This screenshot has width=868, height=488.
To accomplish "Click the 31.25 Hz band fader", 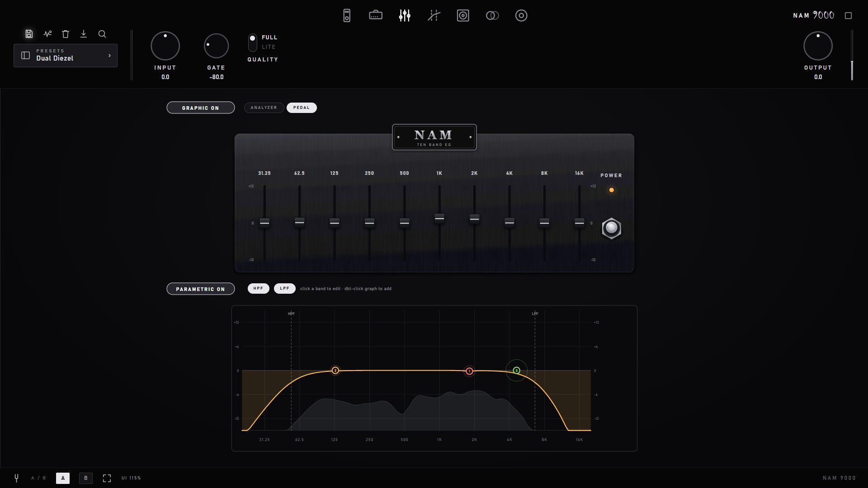I will click(x=264, y=223).
